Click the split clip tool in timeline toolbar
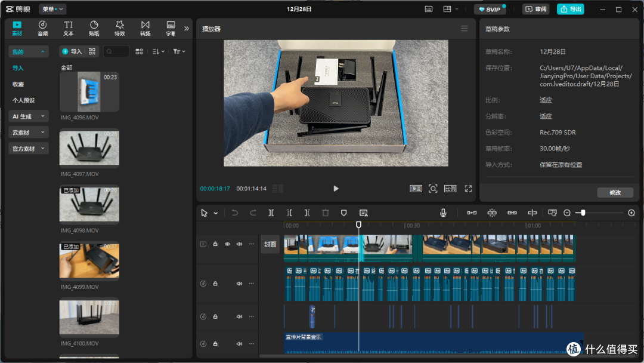The height and width of the screenshot is (363, 644). point(271,213)
